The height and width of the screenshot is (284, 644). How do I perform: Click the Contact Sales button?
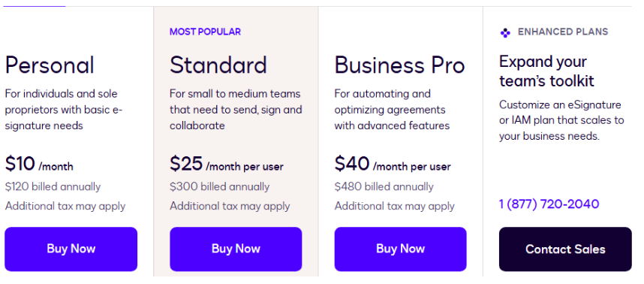click(565, 249)
